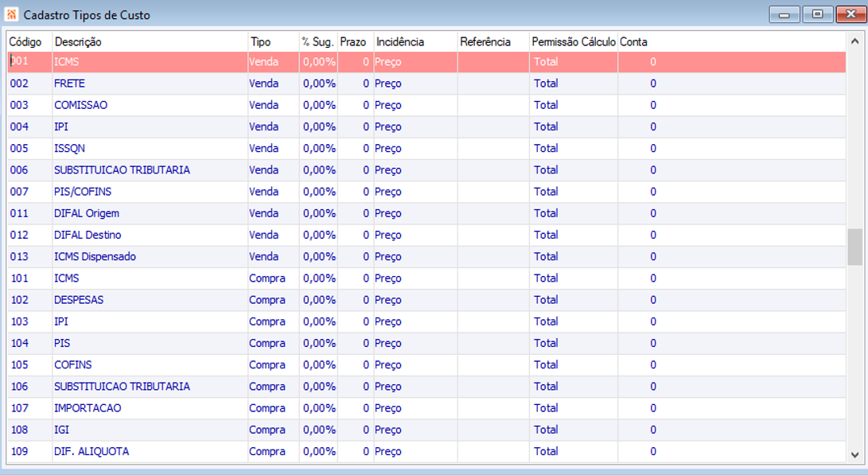Select code 106 SUBSTITUICAO TRIBUTARIA row

pyautogui.click(x=426, y=386)
